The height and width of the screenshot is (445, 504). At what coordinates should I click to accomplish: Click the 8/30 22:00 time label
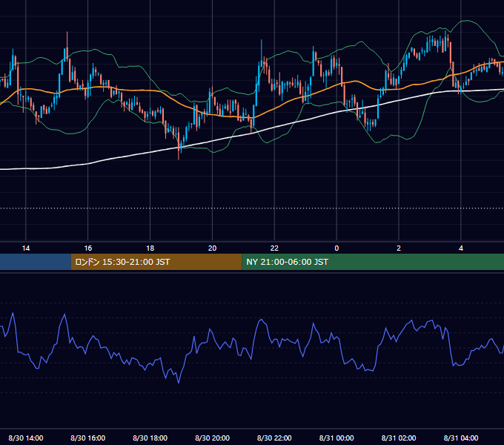tap(274, 438)
